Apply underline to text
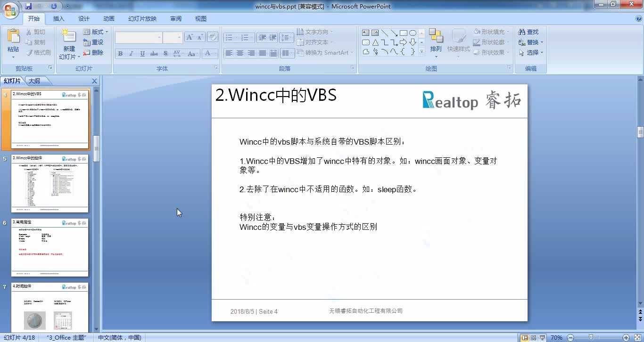Viewport: 644px width, 342px height. (x=142, y=53)
